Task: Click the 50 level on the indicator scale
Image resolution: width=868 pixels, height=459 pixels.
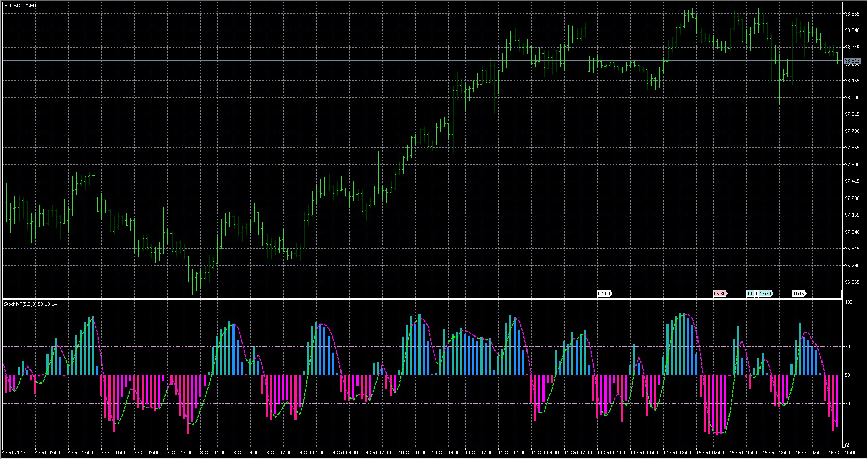Action: (847, 375)
